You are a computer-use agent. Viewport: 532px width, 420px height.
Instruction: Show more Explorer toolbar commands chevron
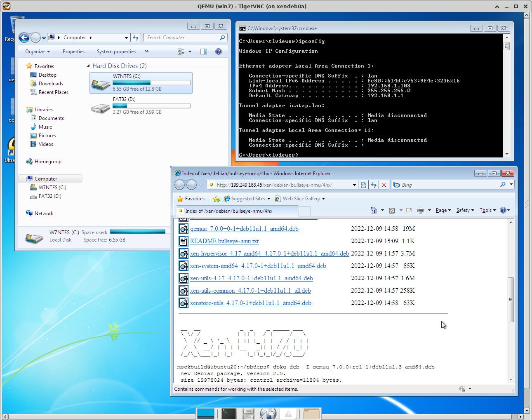click(x=147, y=52)
